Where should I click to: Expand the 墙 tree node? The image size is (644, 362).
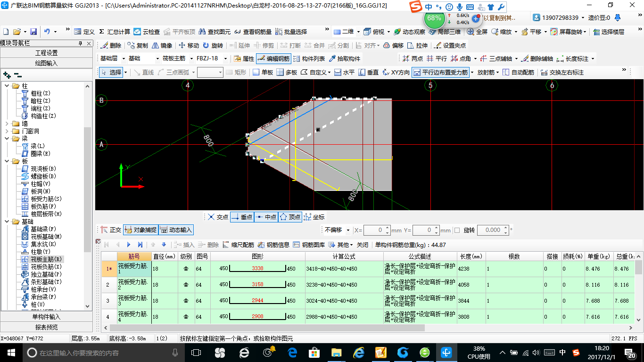click(x=7, y=123)
